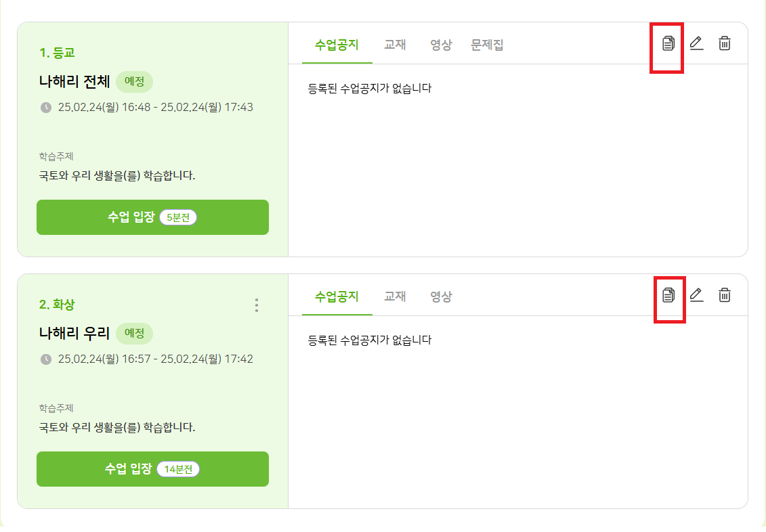
Task: Select 수업공지 tab in 등교 class
Action: click(x=337, y=45)
